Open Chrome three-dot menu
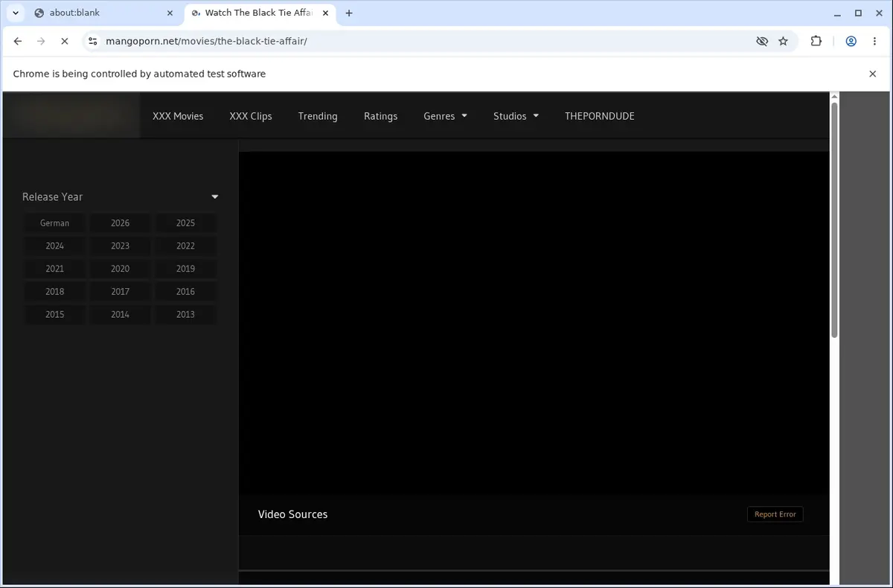The height and width of the screenshot is (588, 893). (874, 42)
